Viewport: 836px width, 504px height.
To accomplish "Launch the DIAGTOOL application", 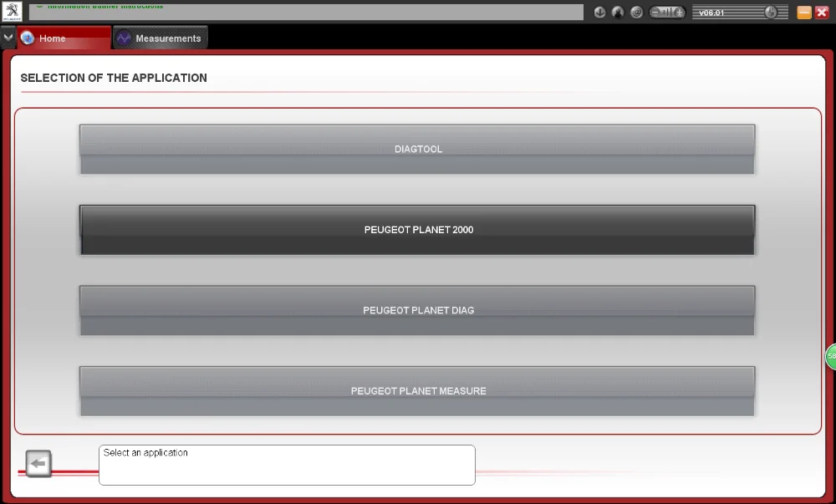I will click(x=417, y=149).
